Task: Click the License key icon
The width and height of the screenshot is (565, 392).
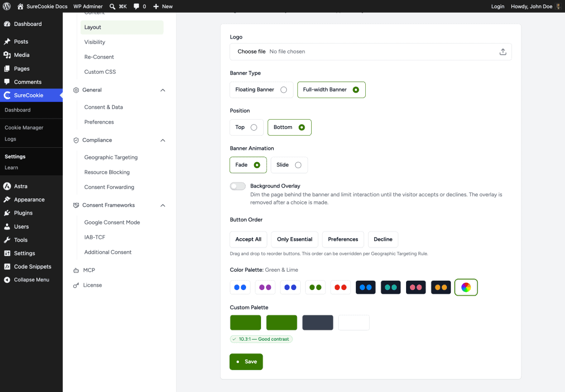Action: pyautogui.click(x=76, y=285)
